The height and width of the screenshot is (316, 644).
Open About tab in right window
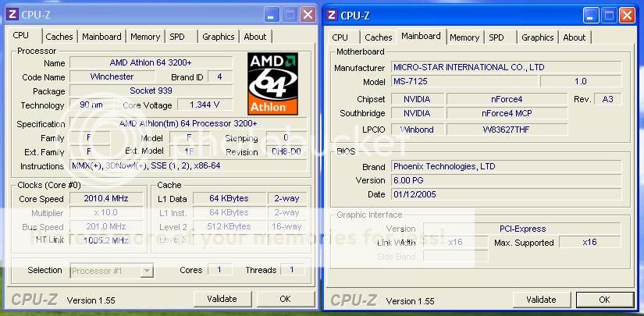575,37
